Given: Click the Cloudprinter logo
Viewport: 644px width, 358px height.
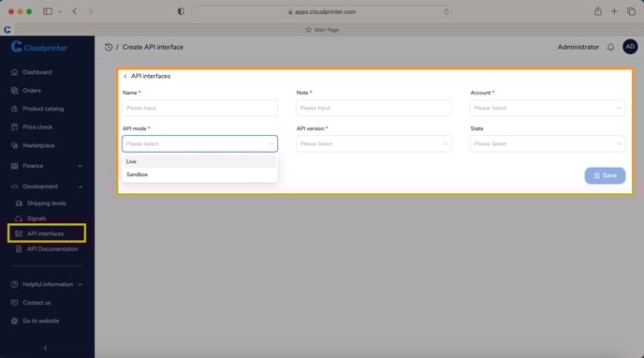Looking at the screenshot, I should pyautogui.click(x=39, y=47).
